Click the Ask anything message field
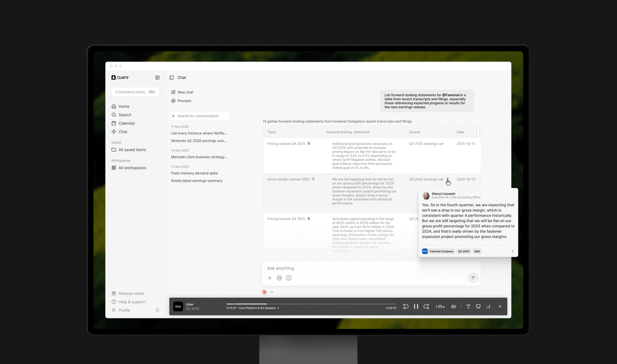This screenshot has width=617, height=364. pyautogui.click(x=371, y=268)
